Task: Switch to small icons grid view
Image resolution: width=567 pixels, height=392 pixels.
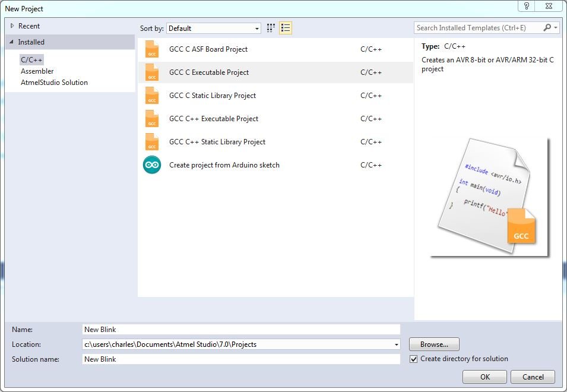Action: [271, 28]
